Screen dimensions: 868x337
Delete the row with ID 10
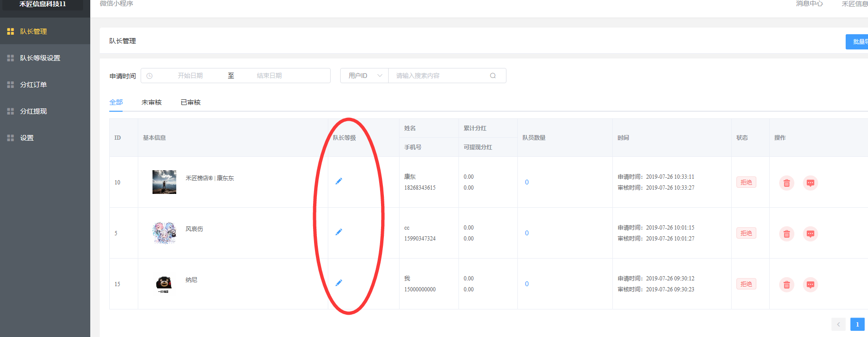pyautogui.click(x=786, y=183)
